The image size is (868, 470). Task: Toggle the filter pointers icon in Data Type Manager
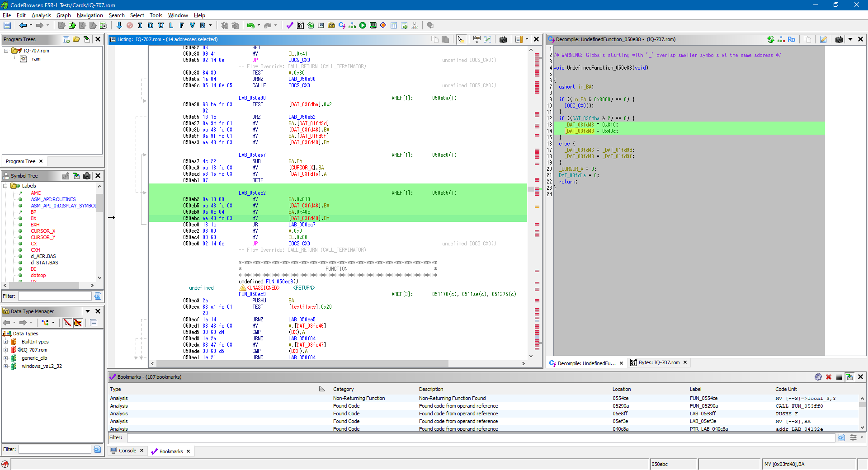pyautogui.click(x=78, y=323)
